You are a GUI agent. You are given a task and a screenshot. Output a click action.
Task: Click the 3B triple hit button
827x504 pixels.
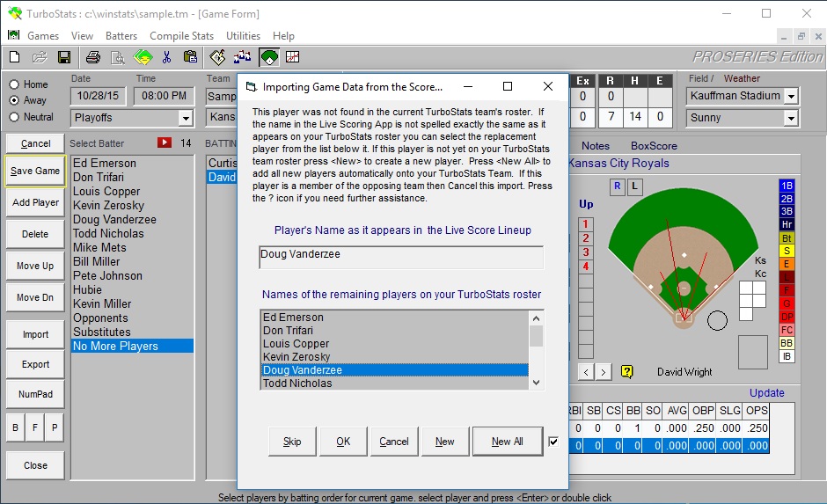(787, 211)
